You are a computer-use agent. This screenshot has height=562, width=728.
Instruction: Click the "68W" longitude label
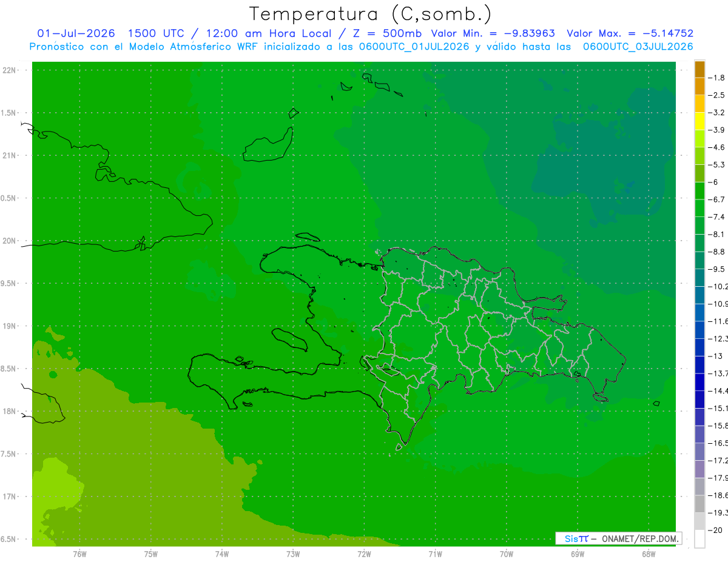click(x=649, y=554)
